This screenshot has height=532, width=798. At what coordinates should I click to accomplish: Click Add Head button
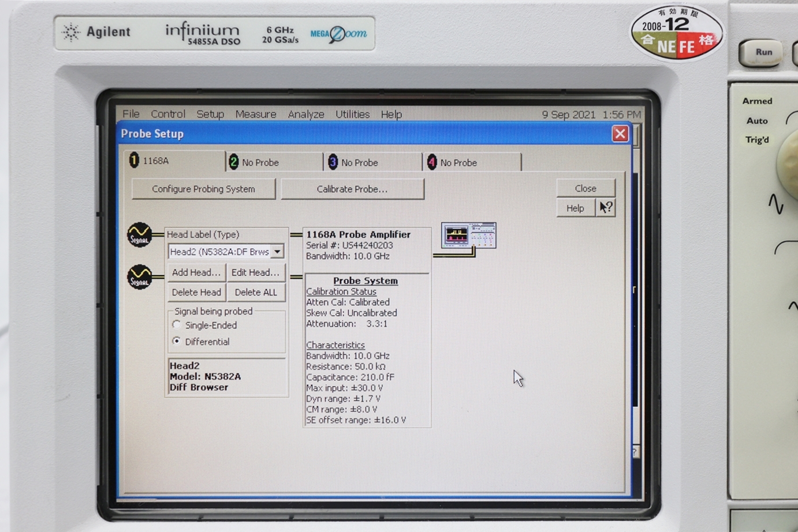[196, 272]
